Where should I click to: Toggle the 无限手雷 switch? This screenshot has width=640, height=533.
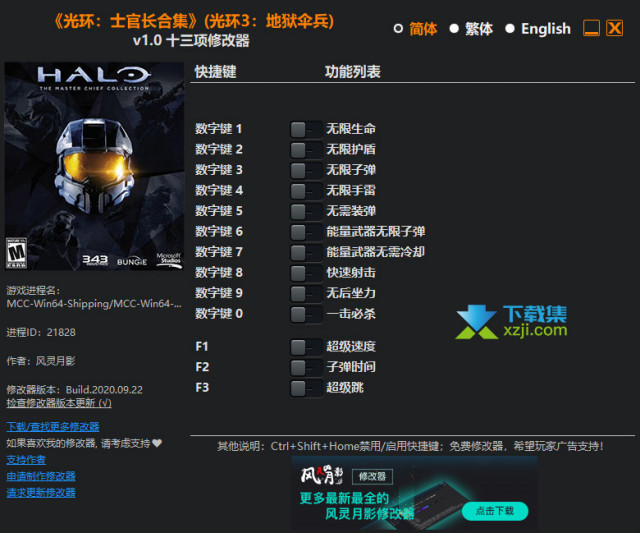(x=306, y=191)
